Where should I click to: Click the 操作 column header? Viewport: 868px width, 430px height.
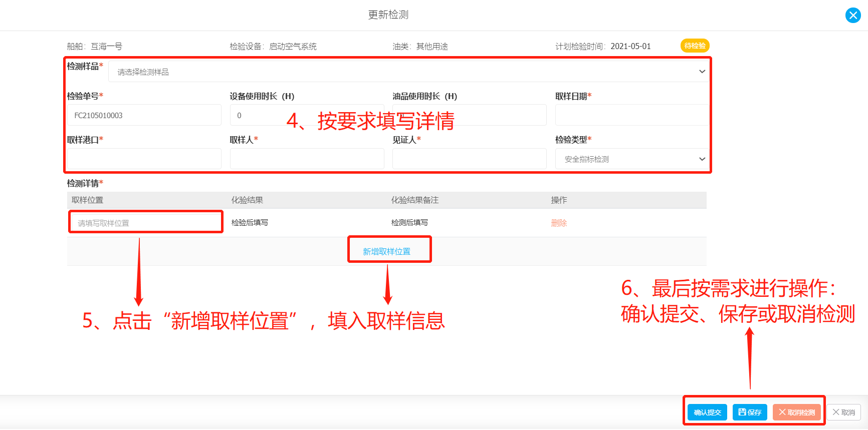point(559,200)
